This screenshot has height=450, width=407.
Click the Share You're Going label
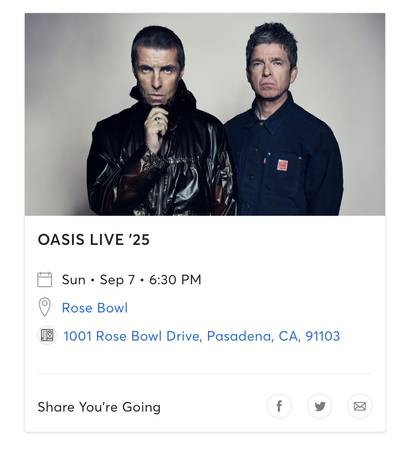[x=99, y=407]
